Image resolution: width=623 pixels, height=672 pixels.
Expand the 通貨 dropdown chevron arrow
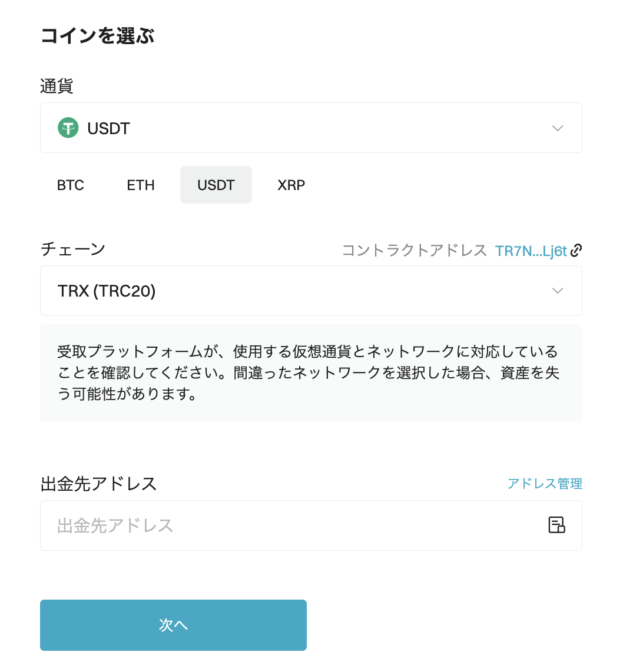558,128
